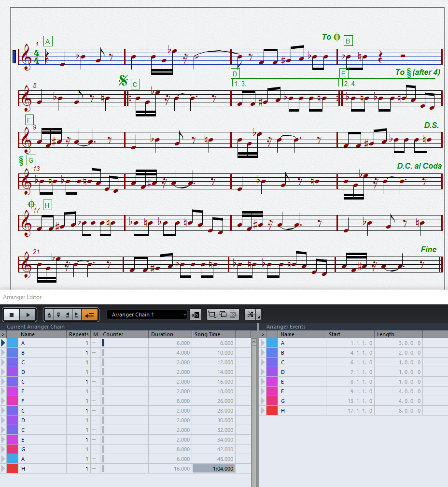The image size is (448, 487).
Task: Play chain entry A at 6.000
Action: coord(3,343)
